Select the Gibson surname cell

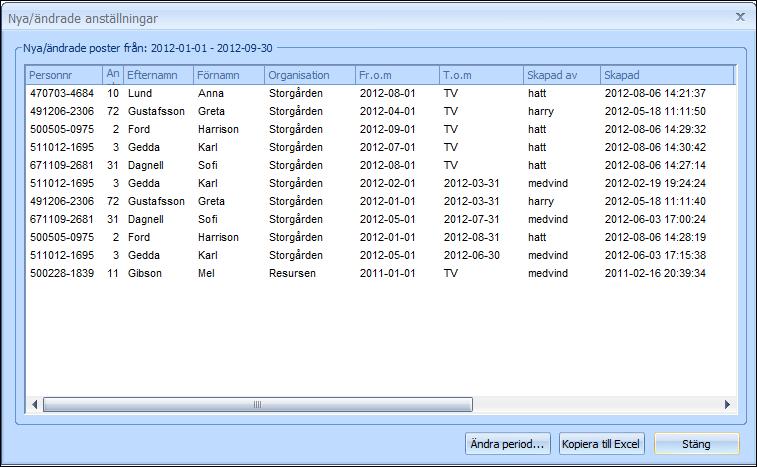[x=144, y=273]
